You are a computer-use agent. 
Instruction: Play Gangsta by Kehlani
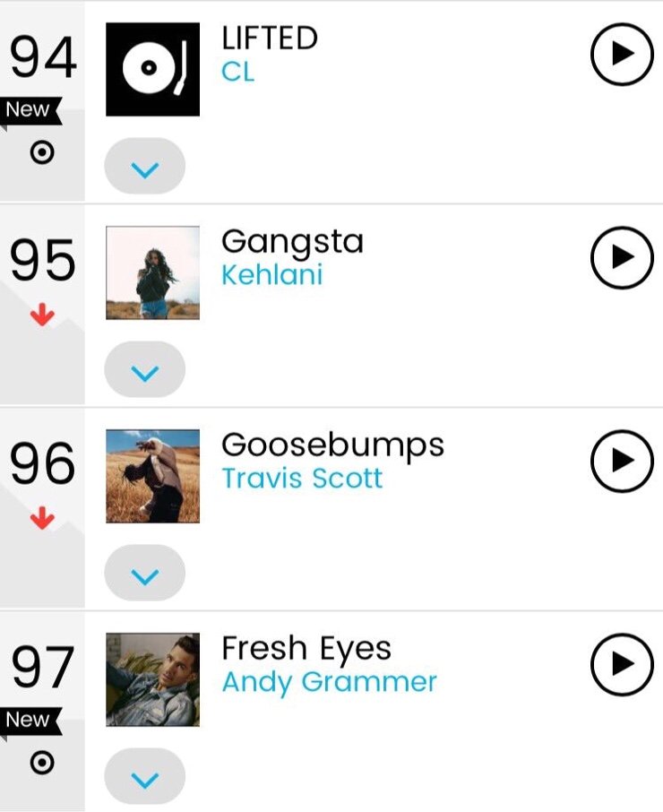coord(622,257)
